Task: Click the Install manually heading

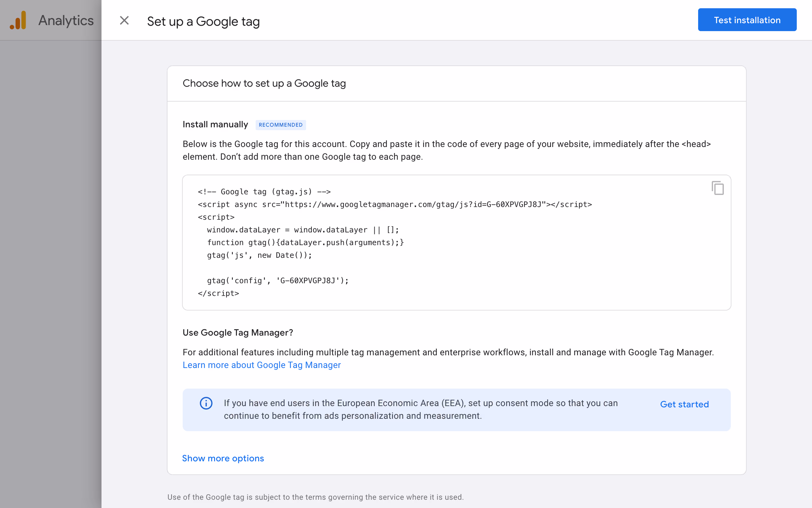Action: 215,124
